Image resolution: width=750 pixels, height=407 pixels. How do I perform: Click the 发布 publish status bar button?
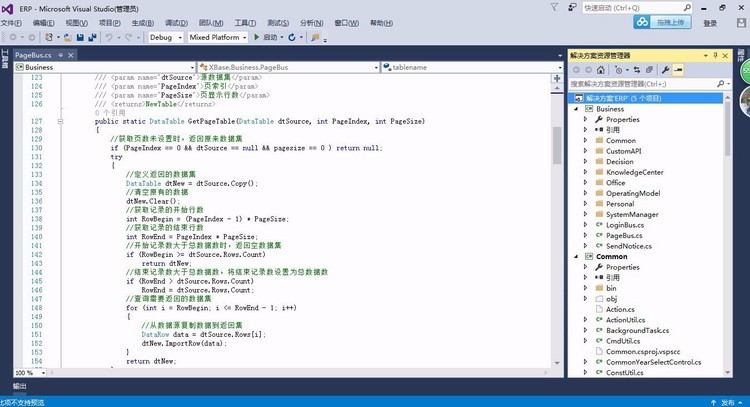click(728, 403)
